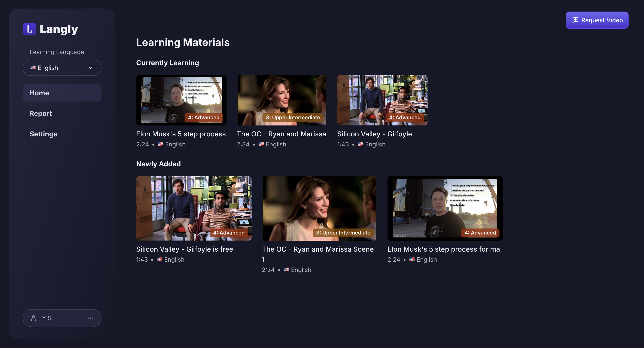644x348 pixels.
Task: Go to Settings in the sidebar
Action: pyautogui.click(x=43, y=134)
